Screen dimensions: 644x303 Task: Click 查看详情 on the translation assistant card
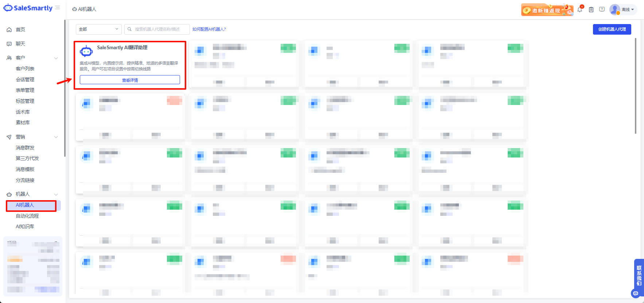(x=130, y=80)
